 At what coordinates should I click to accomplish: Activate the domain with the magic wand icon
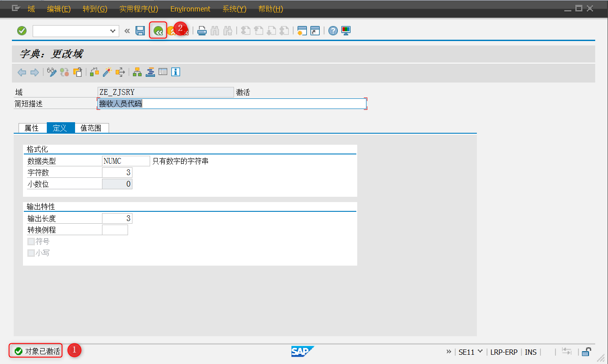point(106,72)
